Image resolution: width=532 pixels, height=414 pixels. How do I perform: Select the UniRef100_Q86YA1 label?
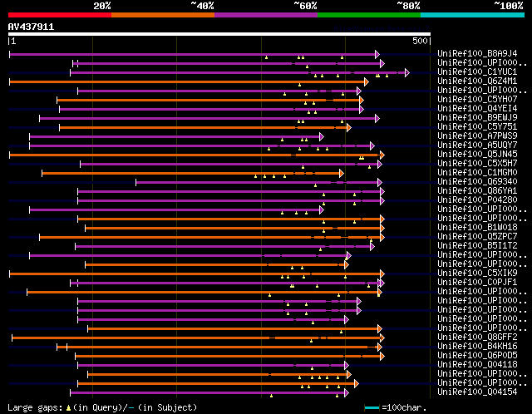(477, 191)
